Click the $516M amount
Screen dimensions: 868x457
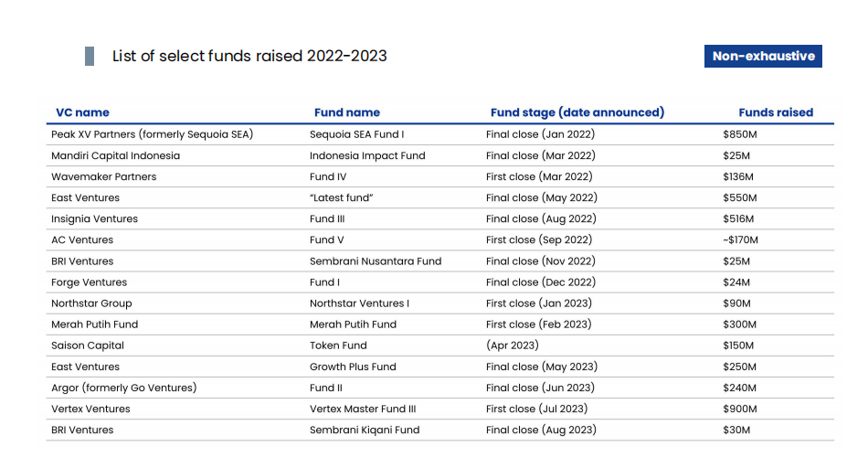coord(738,218)
